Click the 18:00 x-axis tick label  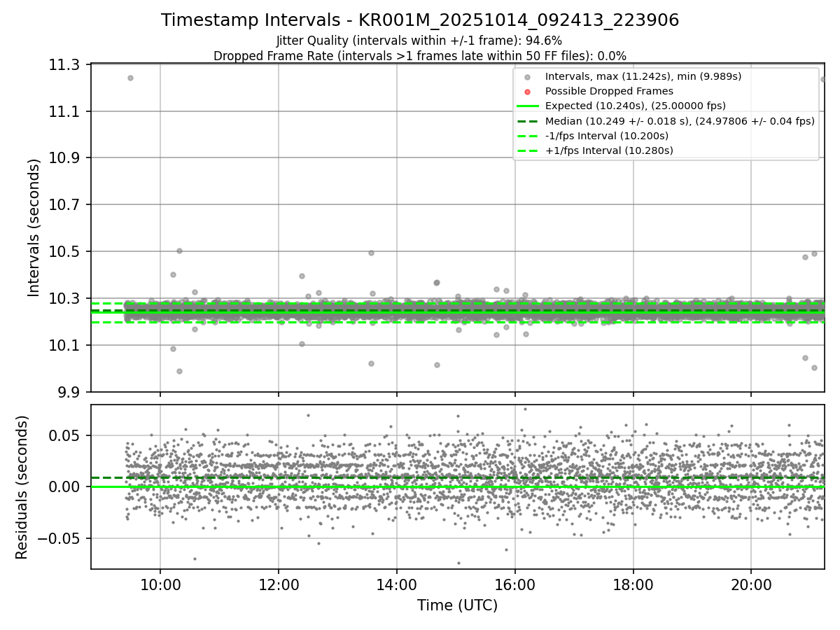pyautogui.click(x=633, y=584)
